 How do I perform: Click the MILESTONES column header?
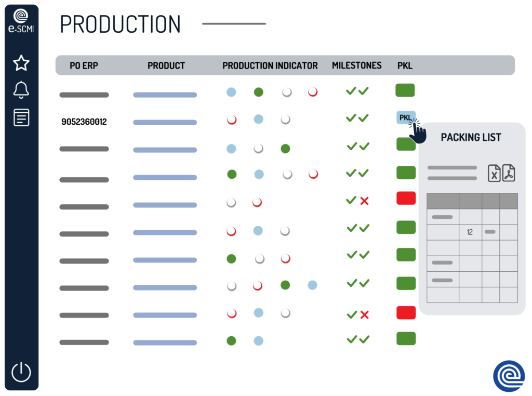tap(356, 65)
